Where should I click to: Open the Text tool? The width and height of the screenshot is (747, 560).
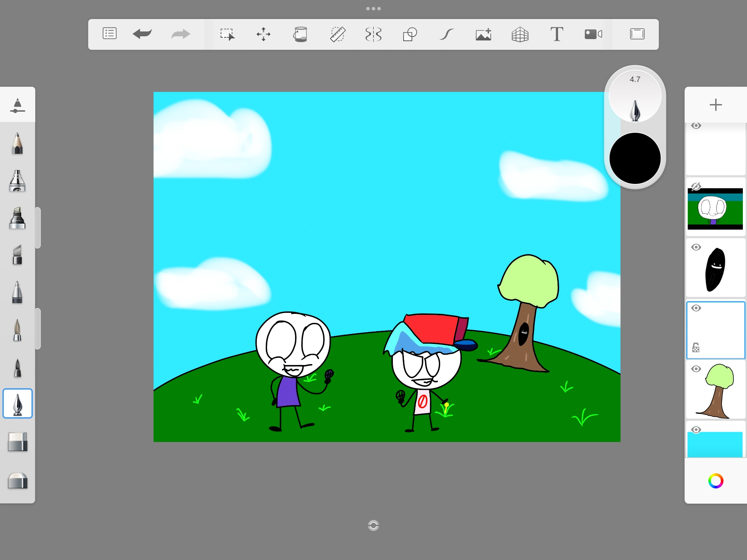click(556, 34)
